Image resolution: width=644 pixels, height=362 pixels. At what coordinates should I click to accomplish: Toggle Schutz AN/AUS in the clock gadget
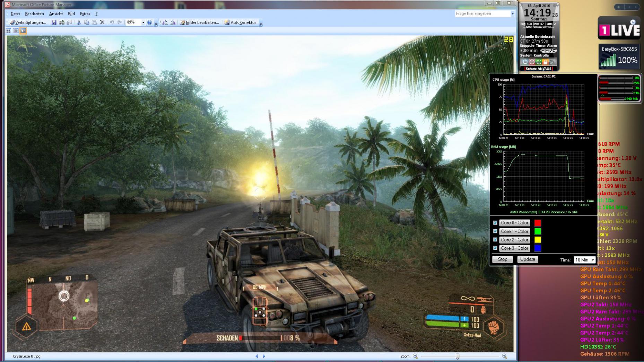coord(538,69)
